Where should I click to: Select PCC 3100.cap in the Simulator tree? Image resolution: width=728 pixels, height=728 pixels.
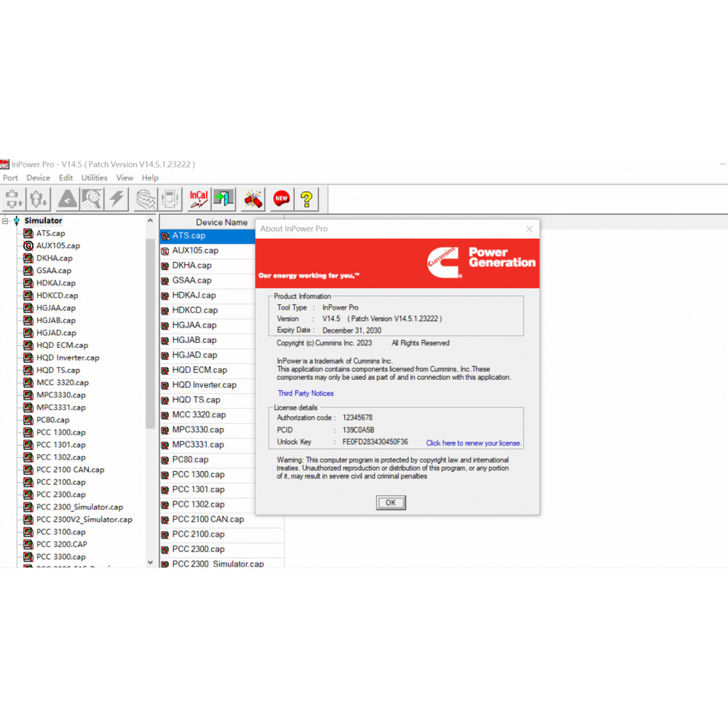point(61,532)
